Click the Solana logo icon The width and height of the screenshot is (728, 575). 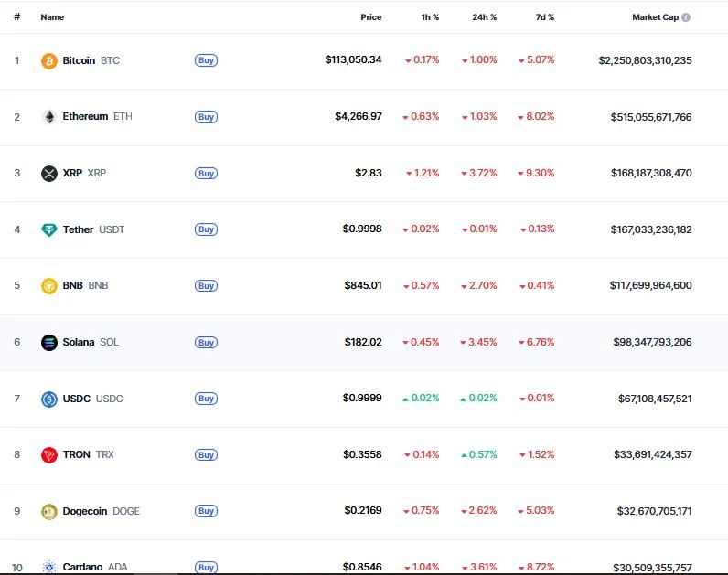(49, 343)
